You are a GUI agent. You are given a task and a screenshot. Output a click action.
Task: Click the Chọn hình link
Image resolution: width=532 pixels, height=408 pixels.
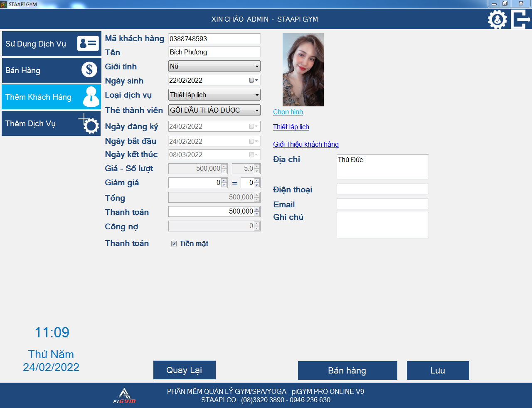click(288, 112)
